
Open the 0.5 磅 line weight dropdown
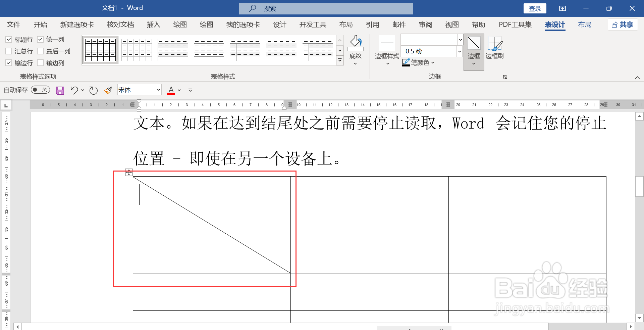459,51
